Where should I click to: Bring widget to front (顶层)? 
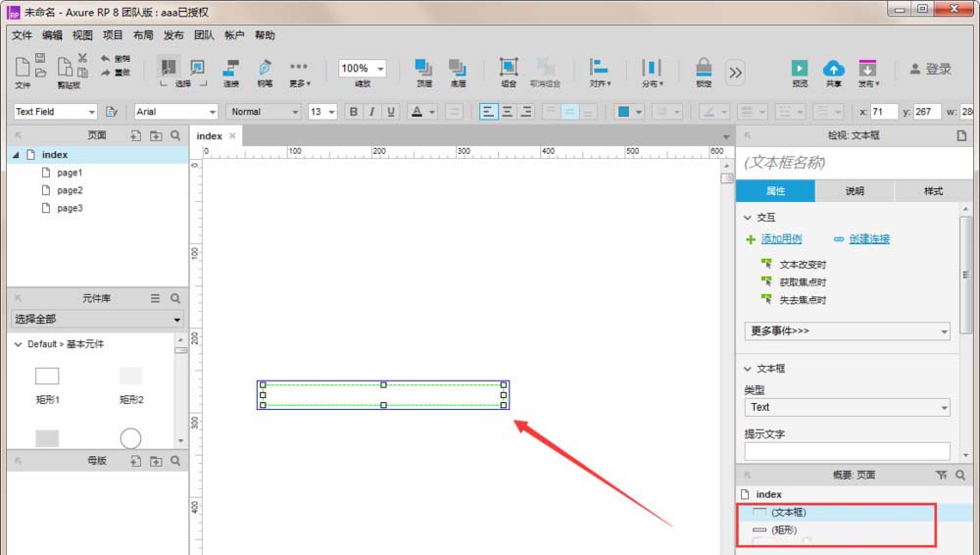point(424,73)
